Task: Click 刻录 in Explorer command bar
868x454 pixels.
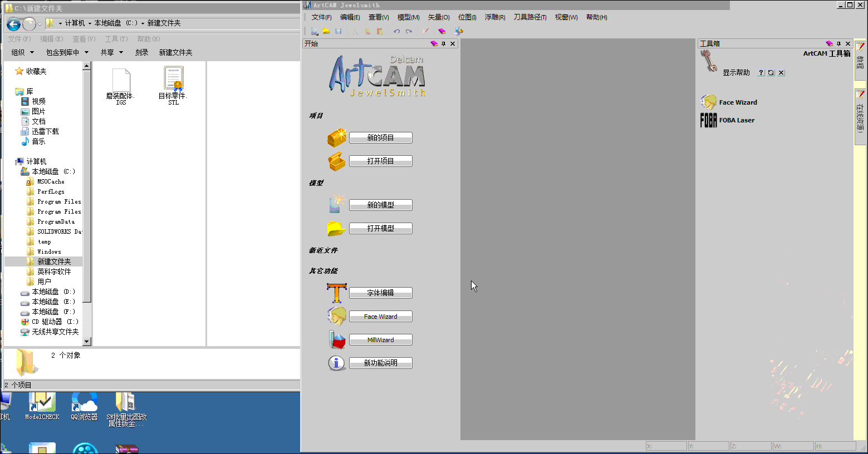Action: coord(142,52)
